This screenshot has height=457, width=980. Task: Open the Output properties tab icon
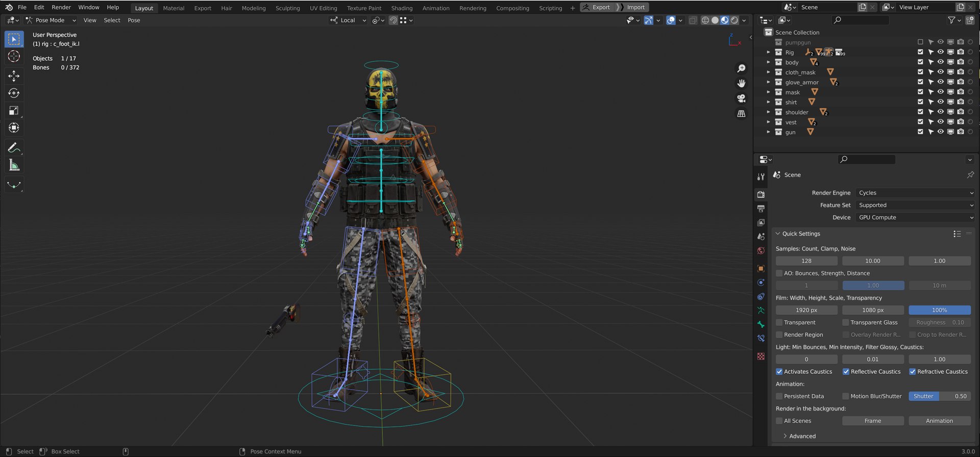(x=761, y=208)
